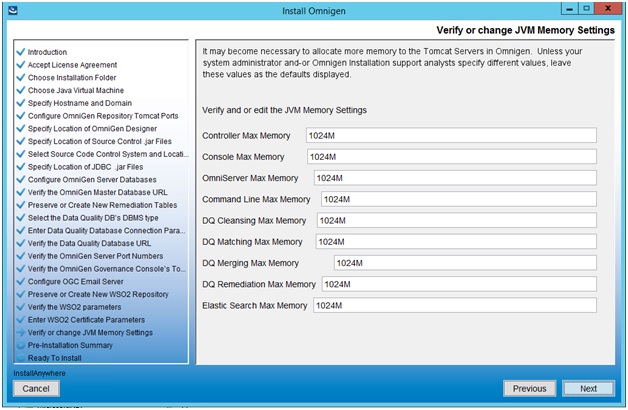Click checkmark beside Specify Location of Source Control .jar Files

20,141
